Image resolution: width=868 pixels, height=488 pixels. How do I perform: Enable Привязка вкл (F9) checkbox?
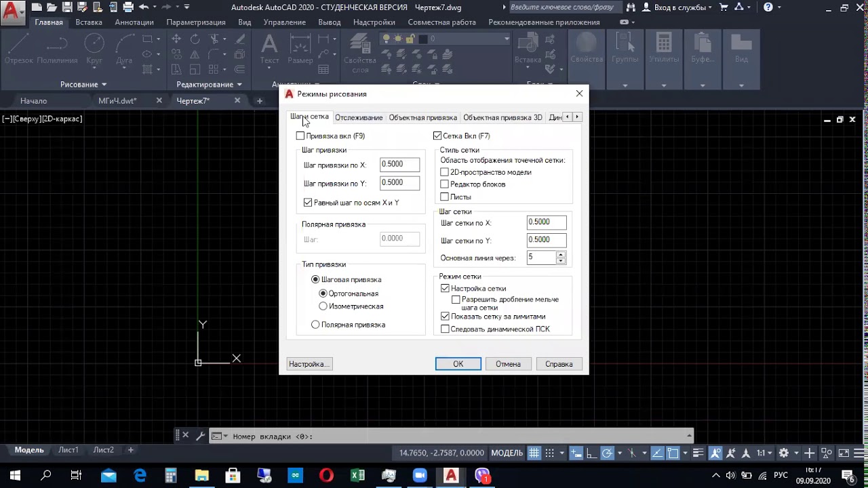pyautogui.click(x=300, y=136)
